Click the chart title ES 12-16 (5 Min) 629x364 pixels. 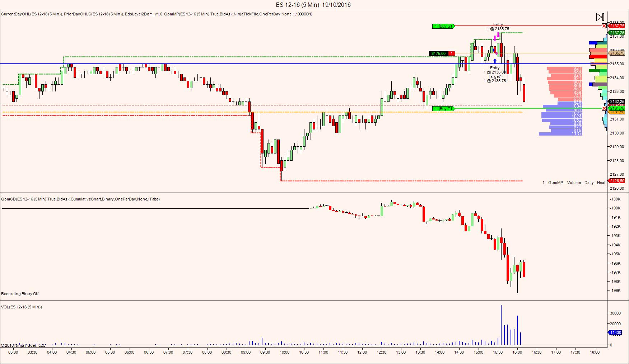point(297,5)
